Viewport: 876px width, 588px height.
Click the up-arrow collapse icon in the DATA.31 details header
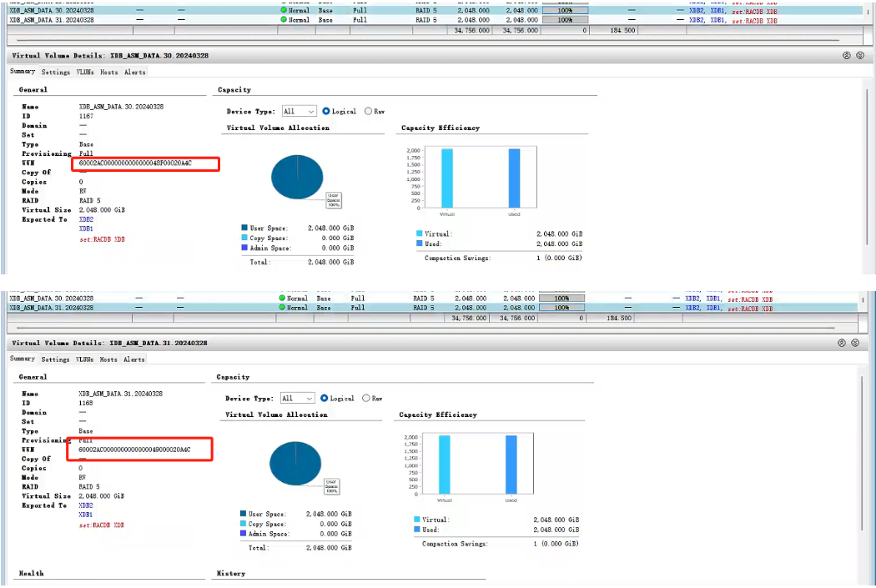coord(841,343)
